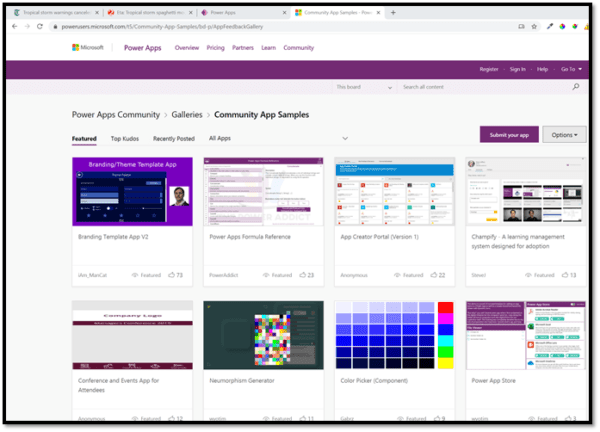The height and width of the screenshot is (432, 600).
Task: Open Galleries breadcrumb link
Action: coord(187,115)
